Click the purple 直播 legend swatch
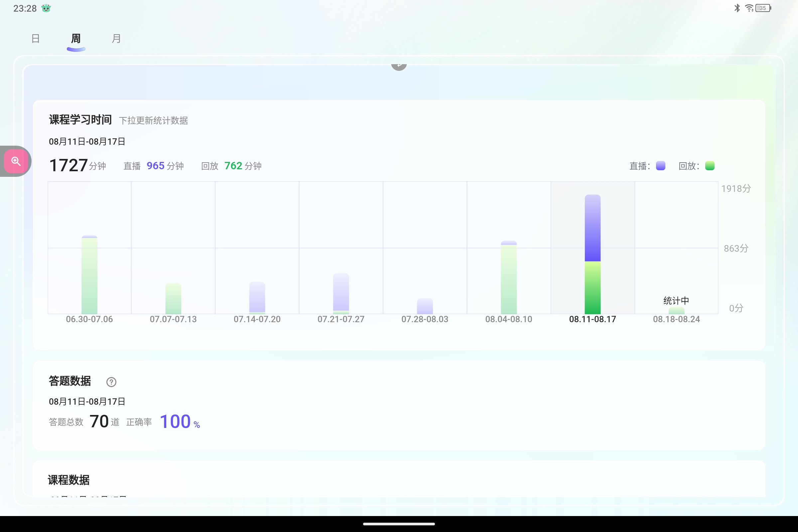 point(661,166)
